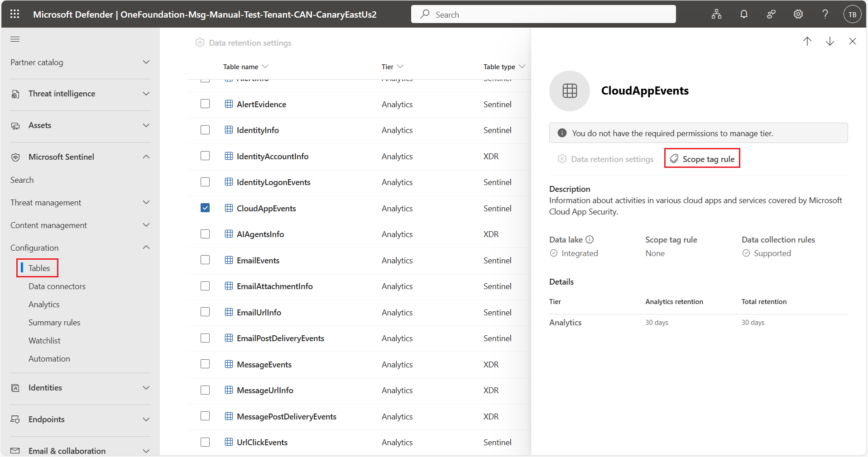Image resolution: width=868 pixels, height=457 pixels.
Task: Click the search magnifier icon
Action: [x=425, y=14]
